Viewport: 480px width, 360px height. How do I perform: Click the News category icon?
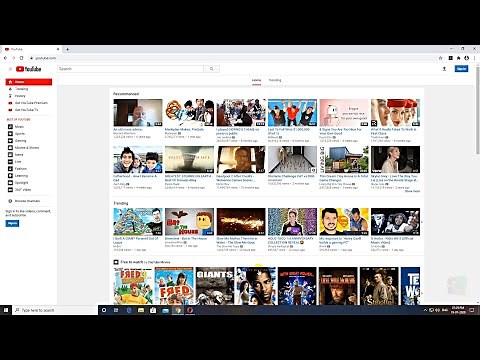click(10, 155)
